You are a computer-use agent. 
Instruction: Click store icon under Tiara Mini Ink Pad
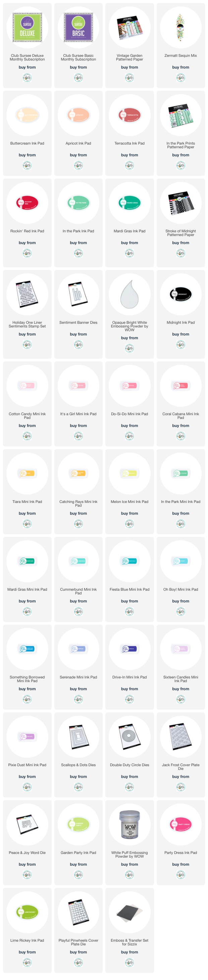pyautogui.click(x=27, y=524)
